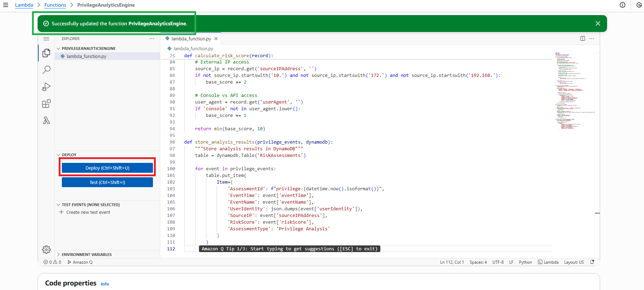Click the hexagon settings icon at top right

(639, 5)
